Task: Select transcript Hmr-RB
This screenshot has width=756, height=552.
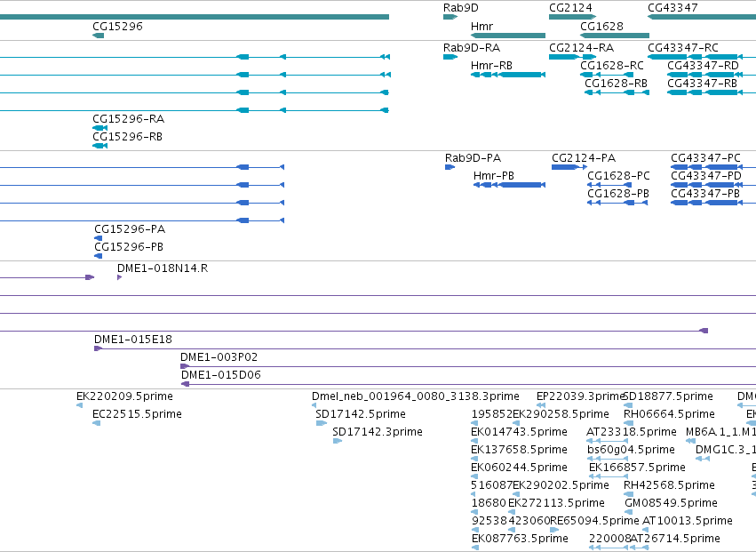Action: [x=491, y=66]
